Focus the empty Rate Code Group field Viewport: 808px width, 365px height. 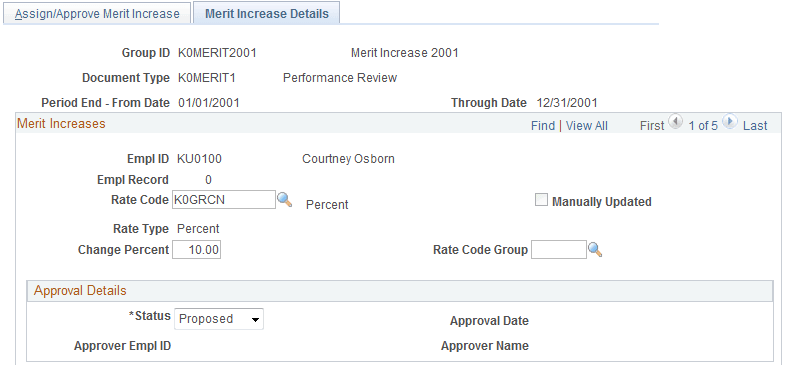[559, 250]
